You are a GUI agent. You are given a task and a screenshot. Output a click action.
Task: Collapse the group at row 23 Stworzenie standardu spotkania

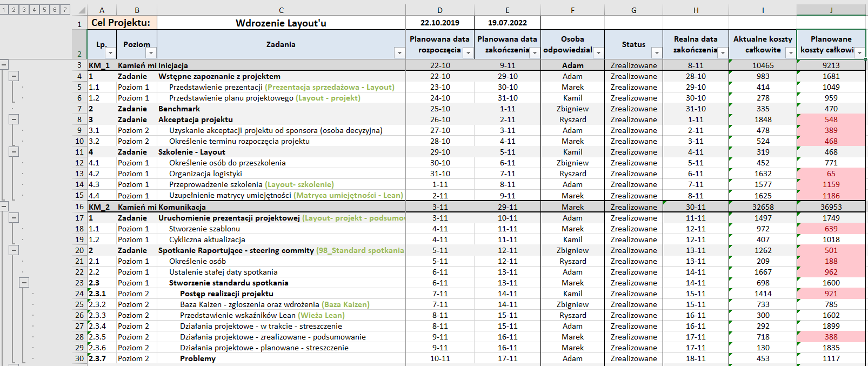tap(24, 283)
